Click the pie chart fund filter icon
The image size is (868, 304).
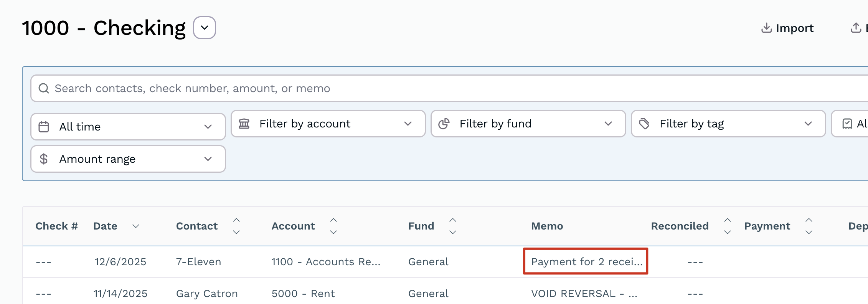444,124
